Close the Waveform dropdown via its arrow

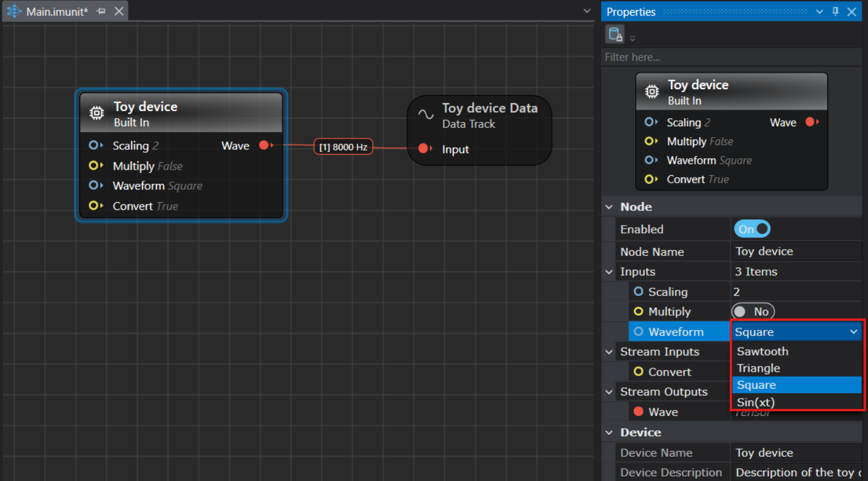[x=853, y=332]
